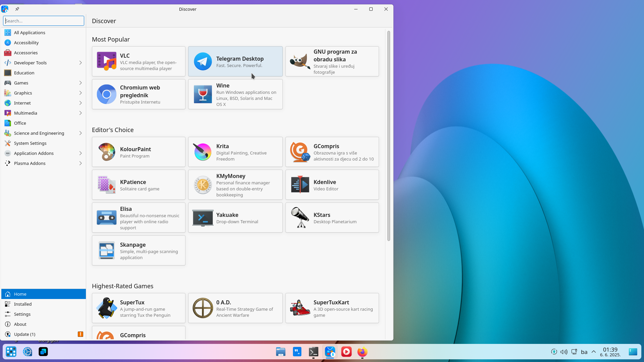
Task: Click the GIMP mascot icon
Action: (300, 61)
